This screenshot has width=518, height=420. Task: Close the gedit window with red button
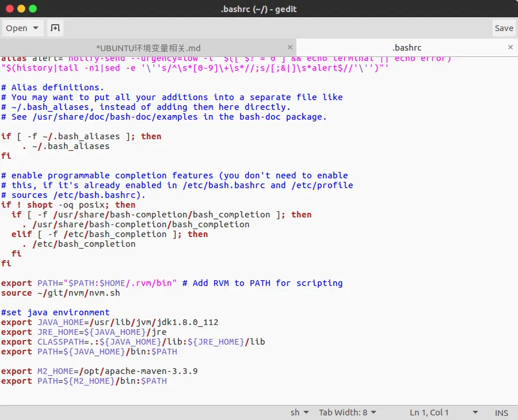10,9
